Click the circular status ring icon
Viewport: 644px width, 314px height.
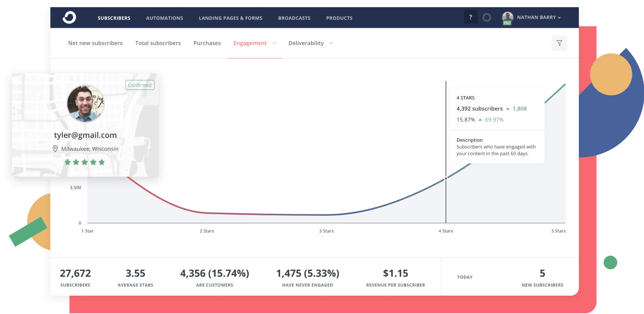[x=486, y=18]
